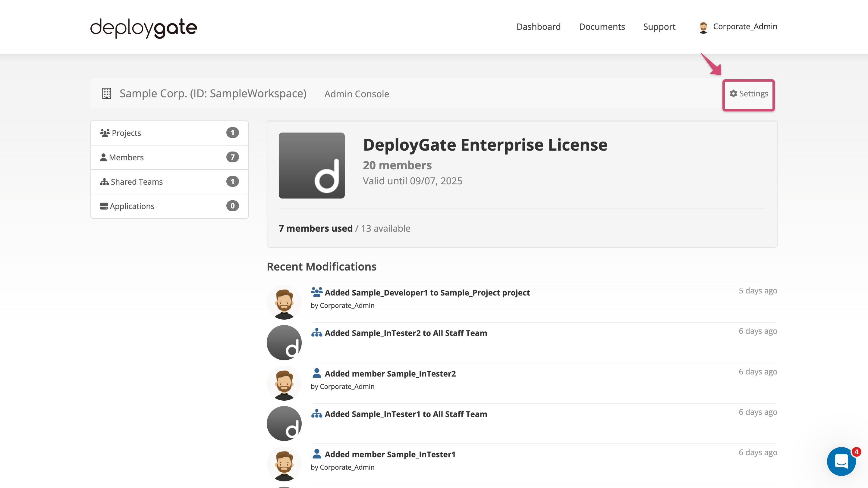
Task: Click DeployGate avatar beside Sample_InTester2 team entry
Action: pyautogui.click(x=284, y=343)
